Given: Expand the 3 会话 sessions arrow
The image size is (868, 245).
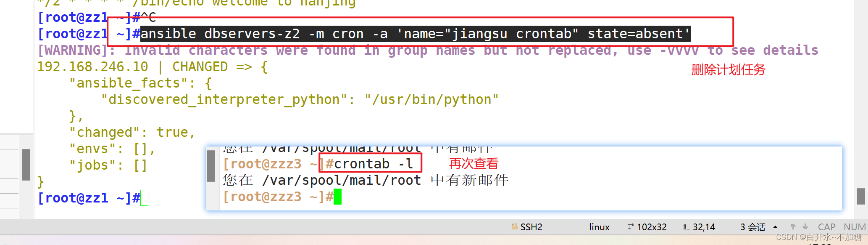Looking at the screenshot, I should (x=775, y=227).
